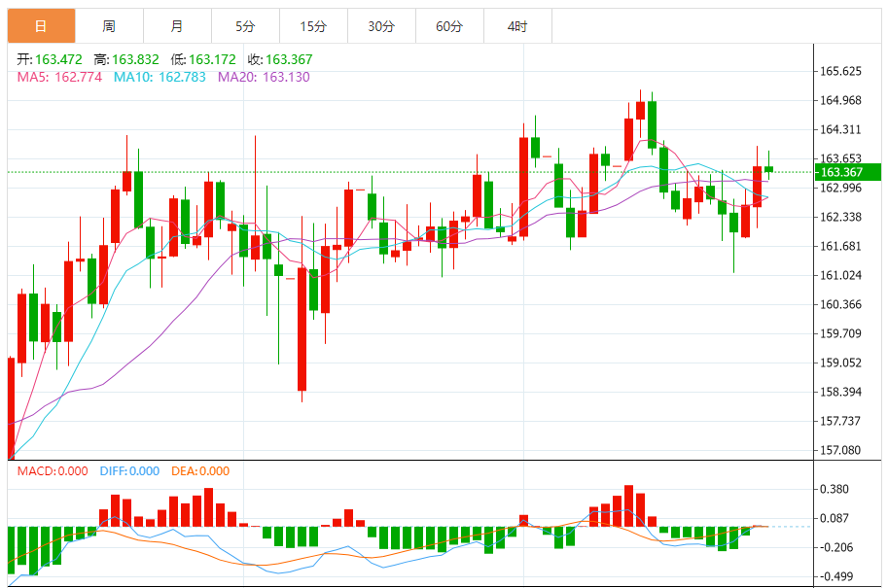Click the 157.737 price axis label
Viewport: 888px width, 588px height.
click(840, 421)
